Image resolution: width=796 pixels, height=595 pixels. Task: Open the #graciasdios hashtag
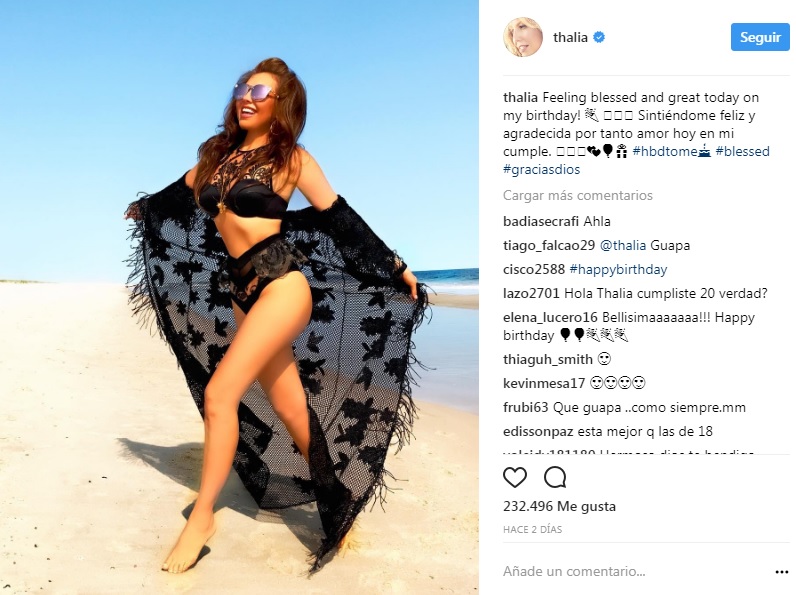click(541, 170)
